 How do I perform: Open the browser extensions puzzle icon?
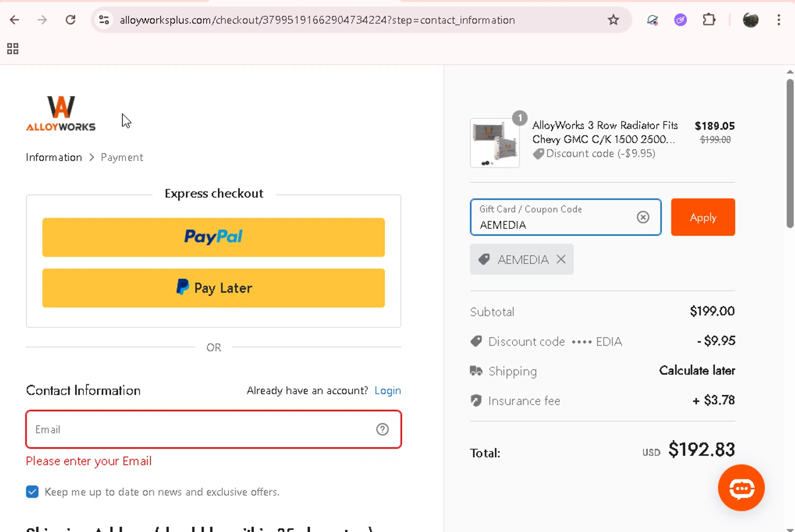tap(709, 20)
